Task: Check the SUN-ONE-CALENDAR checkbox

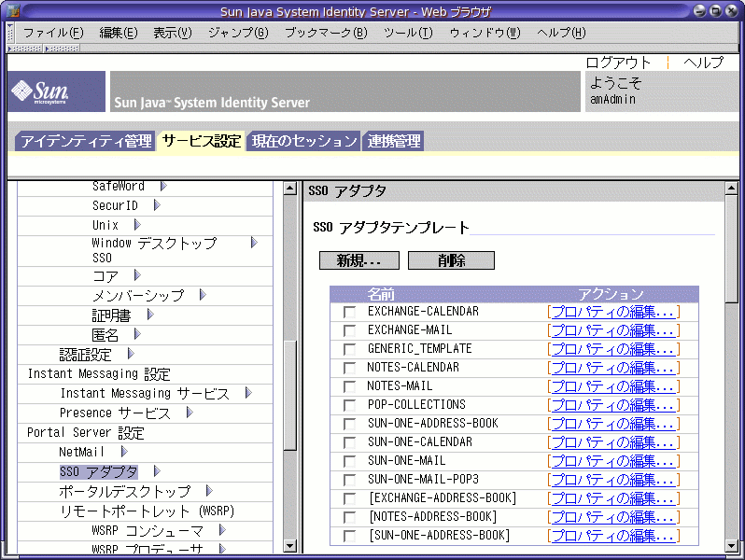Action: click(349, 442)
